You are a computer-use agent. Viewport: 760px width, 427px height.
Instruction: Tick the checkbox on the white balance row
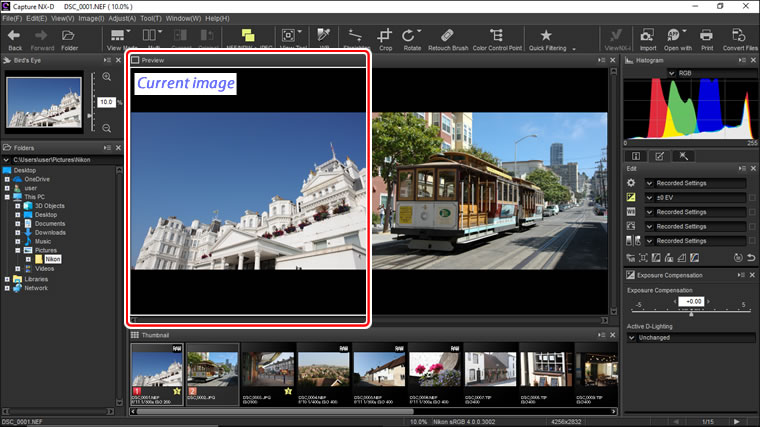752,212
